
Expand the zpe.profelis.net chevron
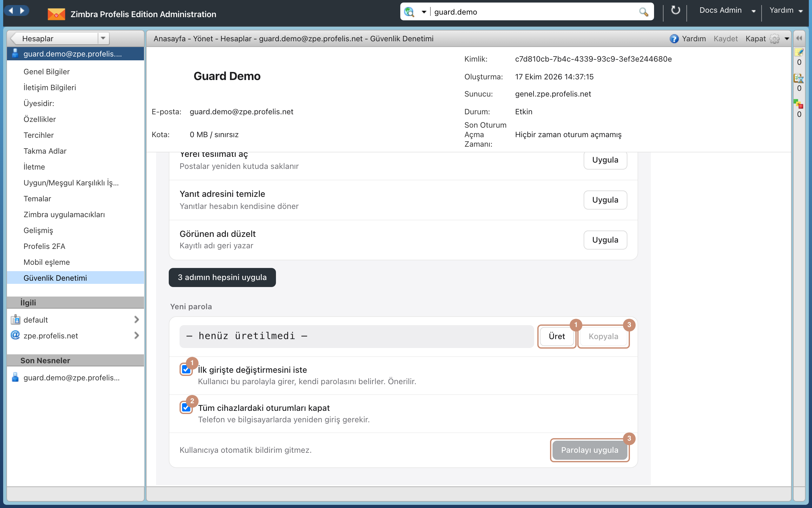pyautogui.click(x=136, y=335)
